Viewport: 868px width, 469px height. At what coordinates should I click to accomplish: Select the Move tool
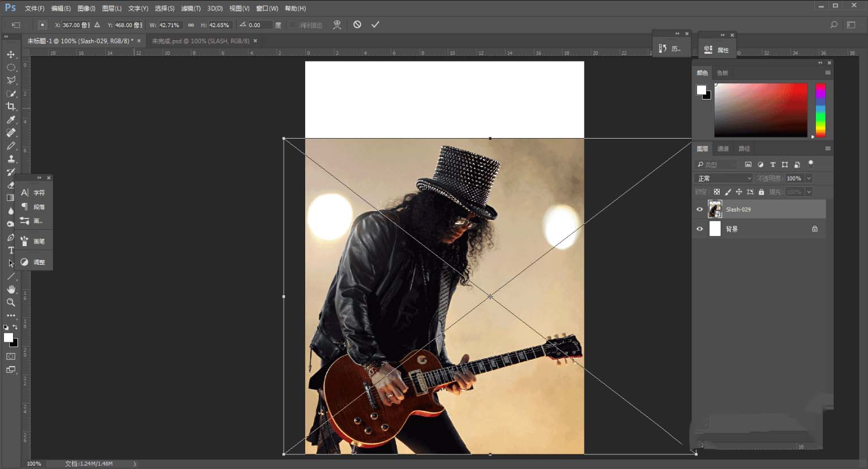(x=11, y=54)
